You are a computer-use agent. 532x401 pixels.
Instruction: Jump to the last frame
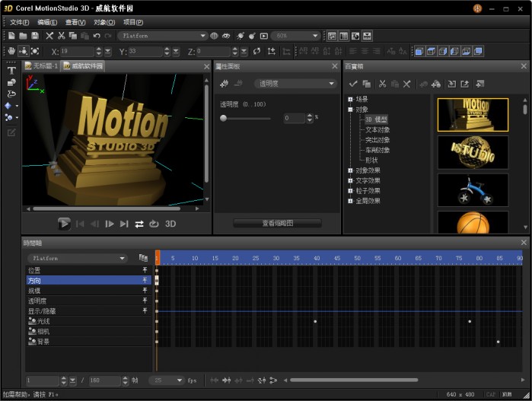[124, 224]
